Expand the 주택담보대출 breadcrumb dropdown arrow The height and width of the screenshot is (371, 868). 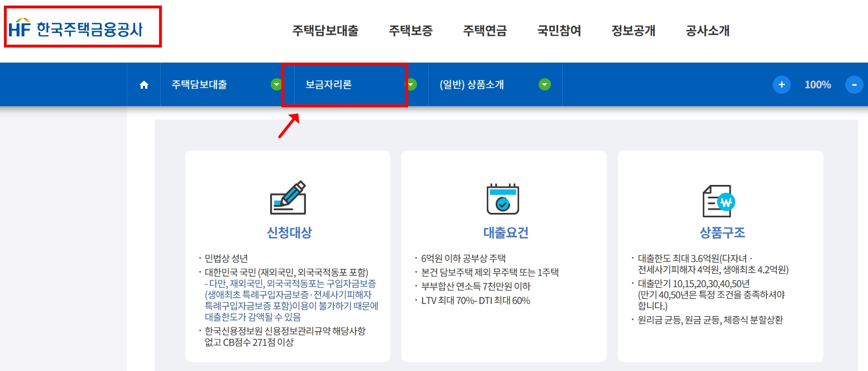pyautogui.click(x=276, y=84)
